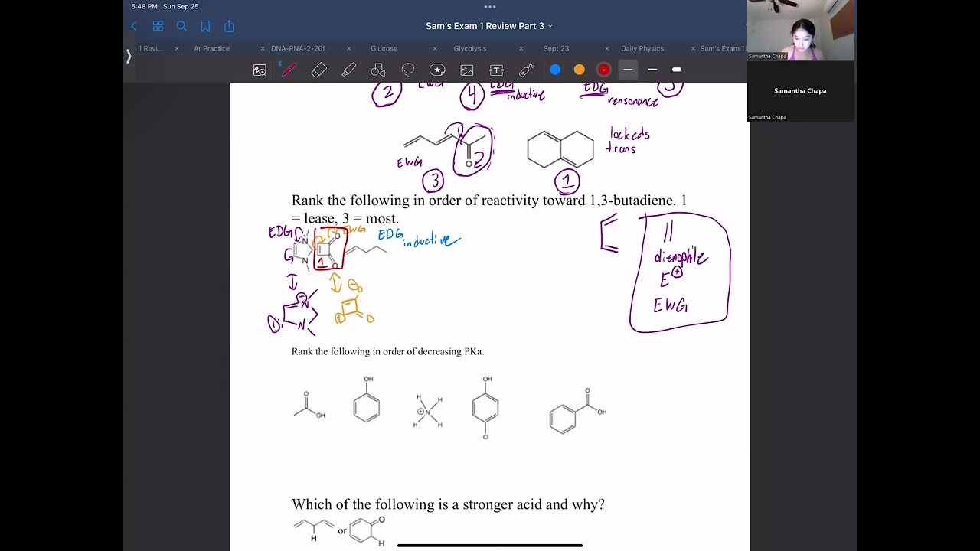The width and height of the screenshot is (980, 551).
Task: Bookmark the current page
Action: [x=205, y=26]
